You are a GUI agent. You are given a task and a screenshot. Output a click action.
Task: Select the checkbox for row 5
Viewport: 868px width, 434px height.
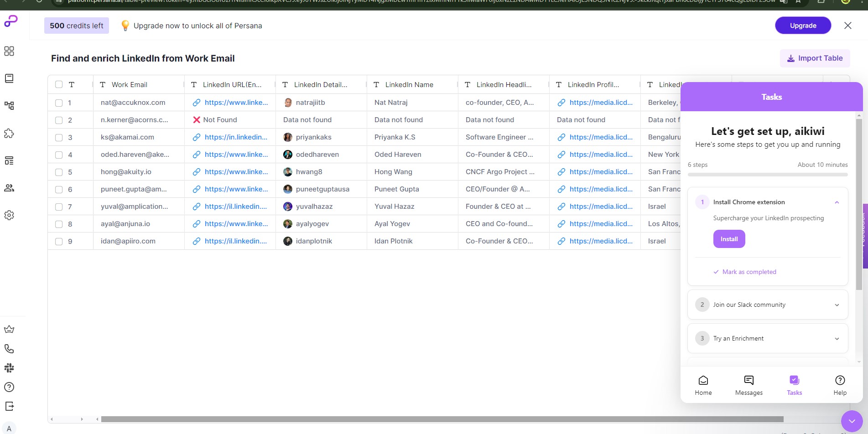[59, 172]
